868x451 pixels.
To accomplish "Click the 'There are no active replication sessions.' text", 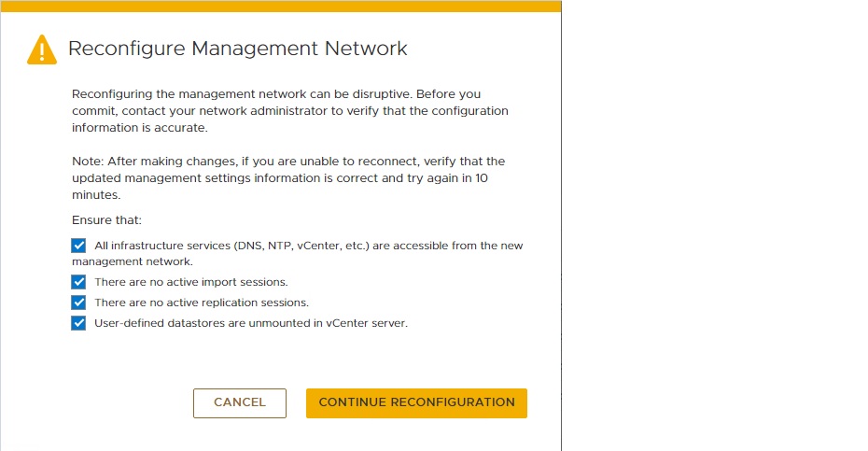I will (x=202, y=303).
